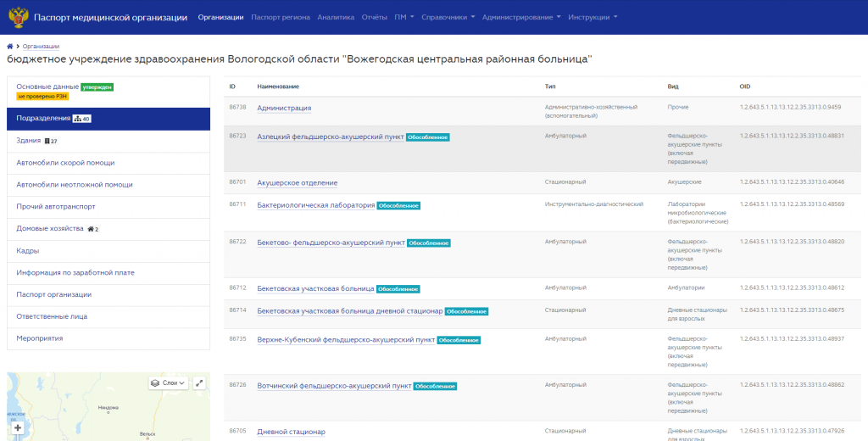
Task: Click the home icon in breadcrumb
Action: pos(10,47)
